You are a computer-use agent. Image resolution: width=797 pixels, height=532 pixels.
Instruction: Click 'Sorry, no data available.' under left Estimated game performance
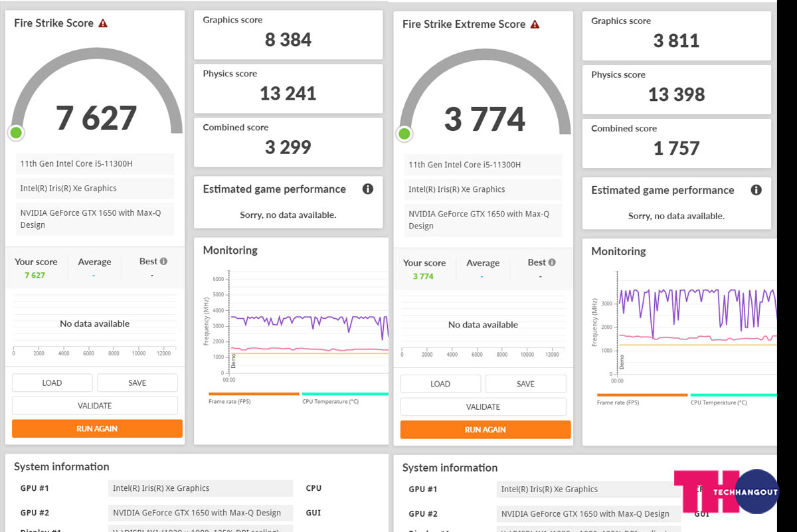288,215
